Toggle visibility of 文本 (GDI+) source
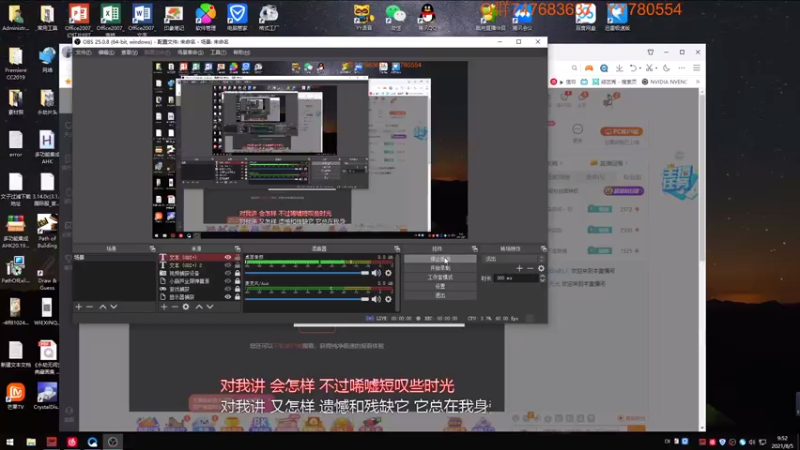This screenshot has height=450, width=800. 228,258
